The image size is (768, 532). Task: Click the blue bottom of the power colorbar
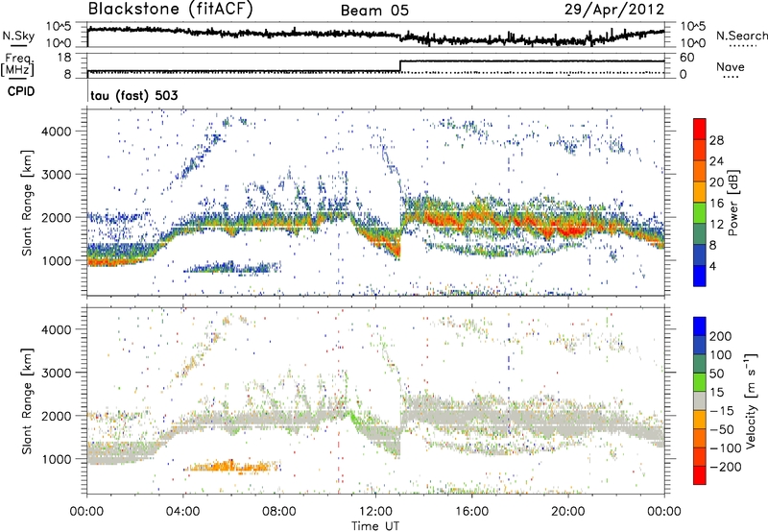click(x=700, y=276)
